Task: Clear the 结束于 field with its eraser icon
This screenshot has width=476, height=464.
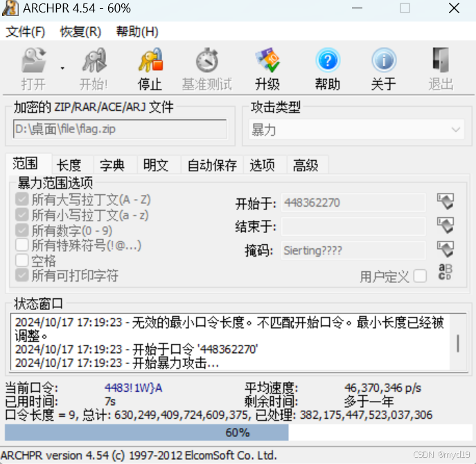Action: [x=446, y=225]
